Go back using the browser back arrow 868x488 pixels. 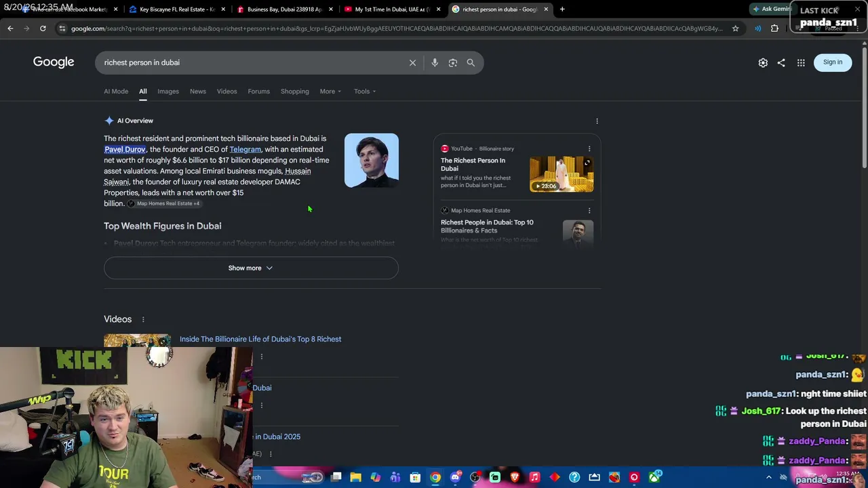point(10,28)
